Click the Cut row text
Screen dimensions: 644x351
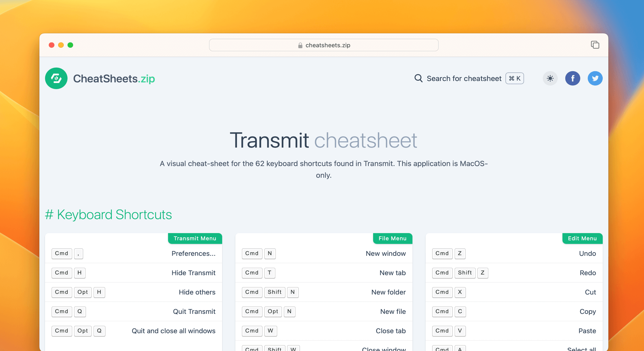pyautogui.click(x=590, y=292)
